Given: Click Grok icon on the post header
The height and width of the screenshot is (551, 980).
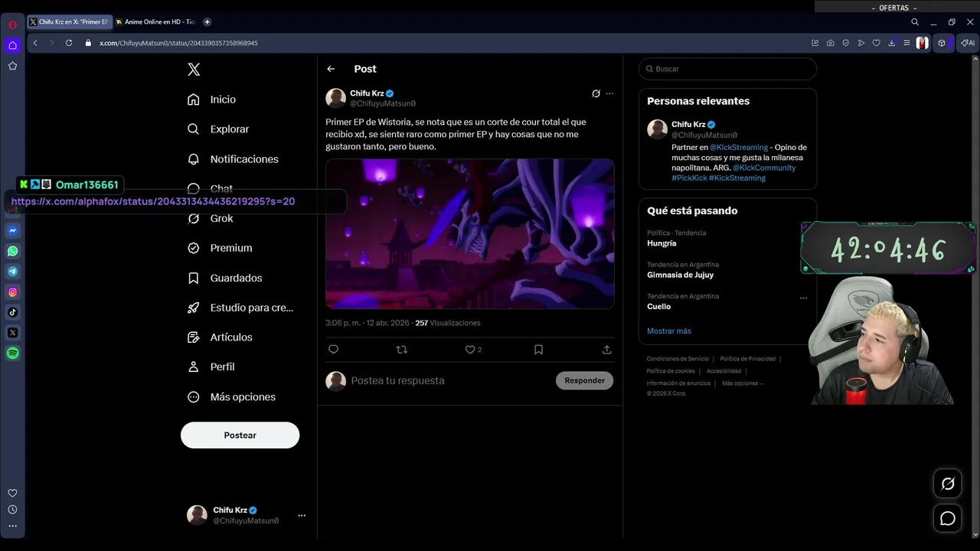Looking at the screenshot, I should (x=596, y=93).
